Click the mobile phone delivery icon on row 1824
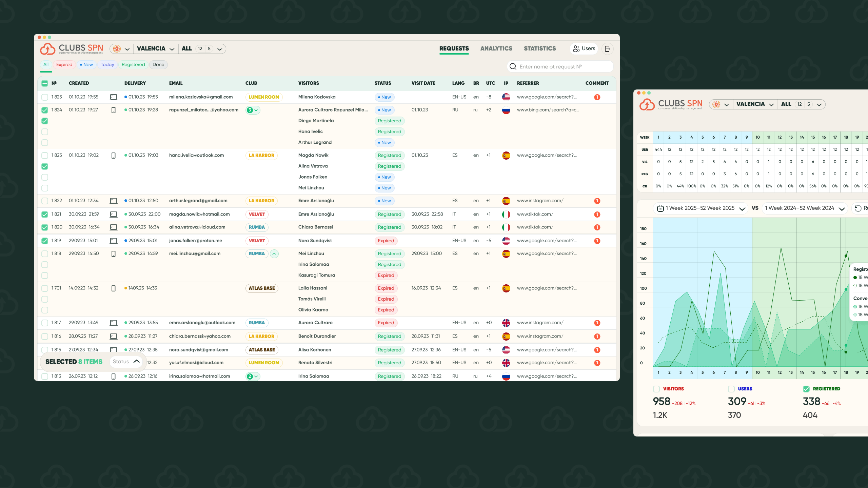868x488 pixels. [114, 110]
